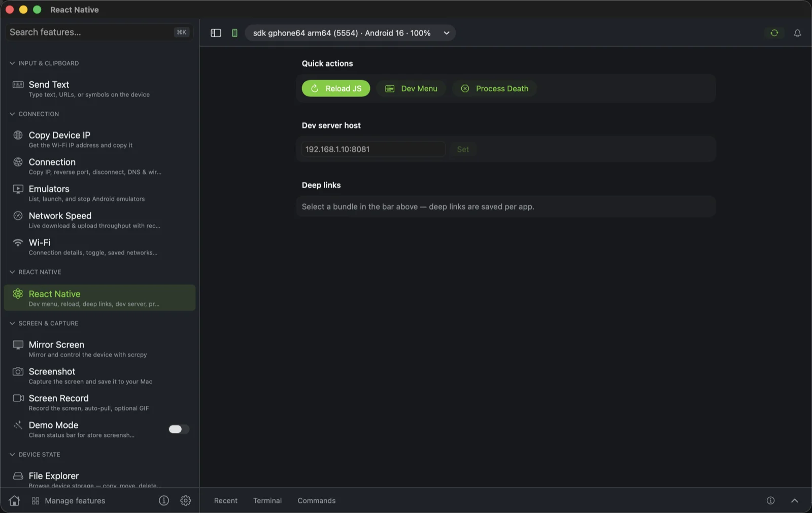This screenshot has height=513, width=812.
Task: Click the Search features field
Action: [x=99, y=32]
